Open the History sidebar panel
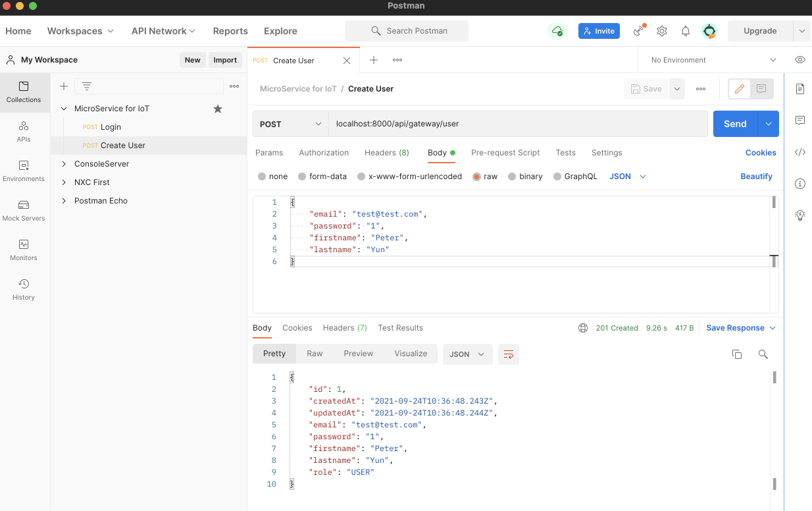The height and width of the screenshot is (511, 812). point(24,290)
